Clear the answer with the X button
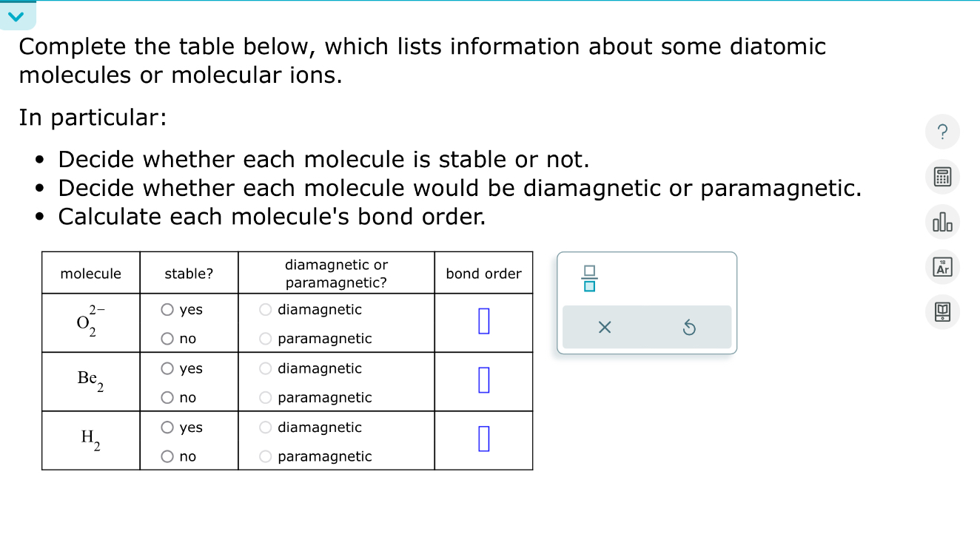980x554 pixels. pyautogui.click(x=604, y=327)
